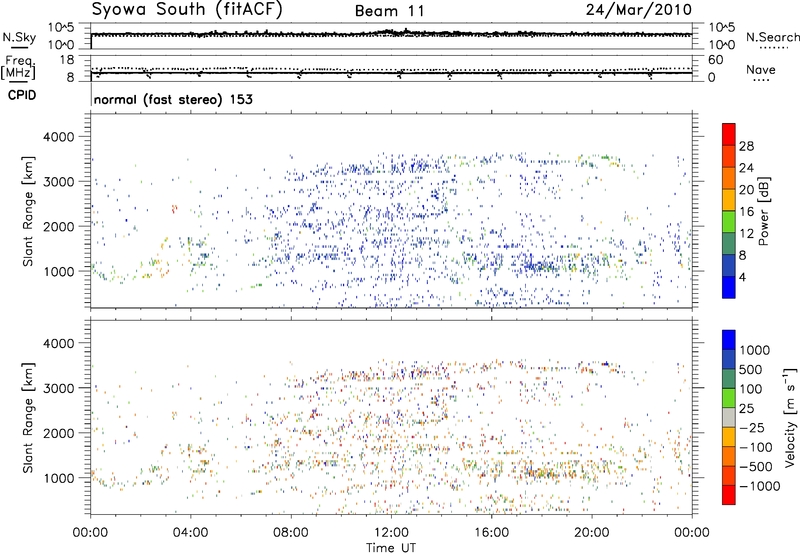
Task: Click the 'Slant Range [km]' label of velocity panel
Action: (x=28, y=418)
